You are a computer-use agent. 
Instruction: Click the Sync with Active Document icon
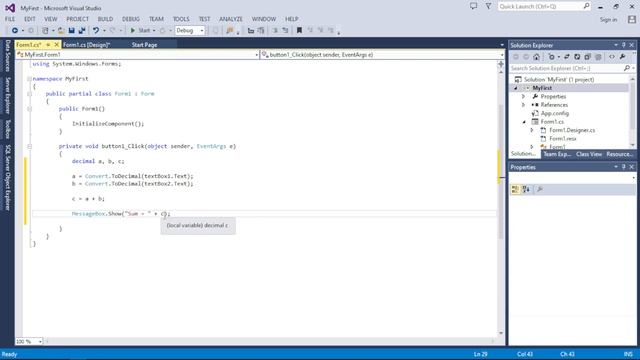567,57
